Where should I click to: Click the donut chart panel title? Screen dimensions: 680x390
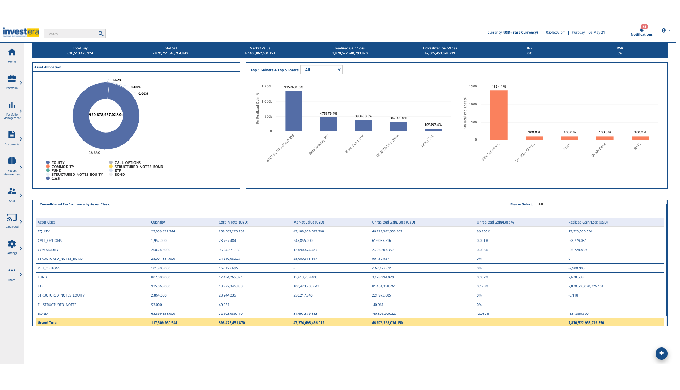(48, 67)
